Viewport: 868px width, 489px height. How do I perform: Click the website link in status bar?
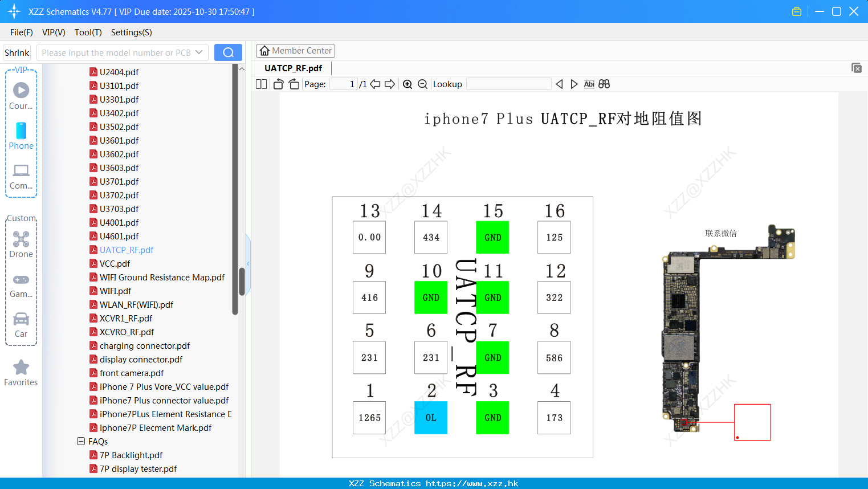click(472, 483)
